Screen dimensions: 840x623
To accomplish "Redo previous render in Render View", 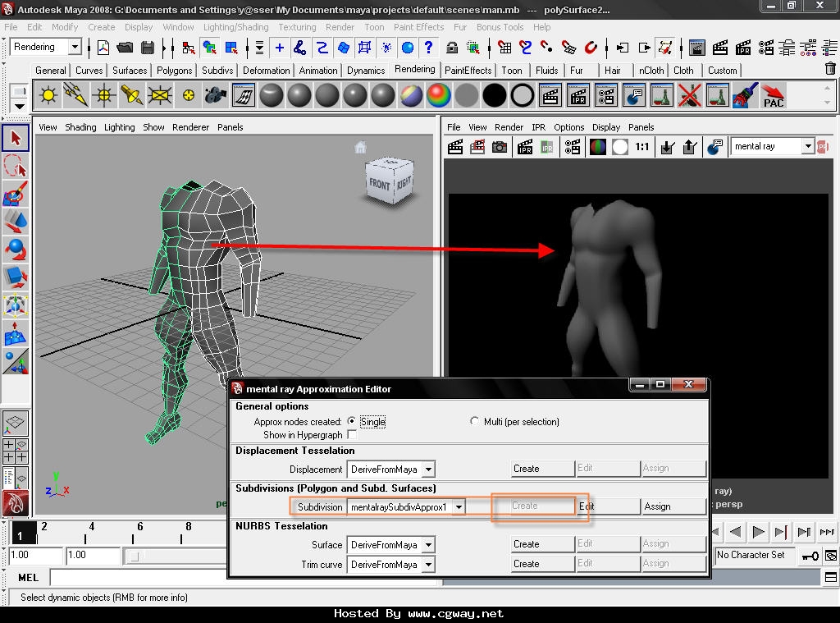I will coord(455,147).
